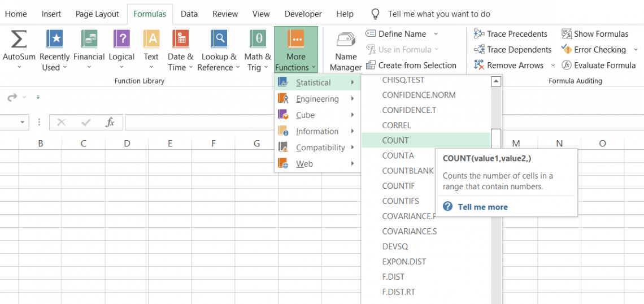Switch to the Data tab
The width and height of the screenshot is (644, 304).
click(189, 14)
